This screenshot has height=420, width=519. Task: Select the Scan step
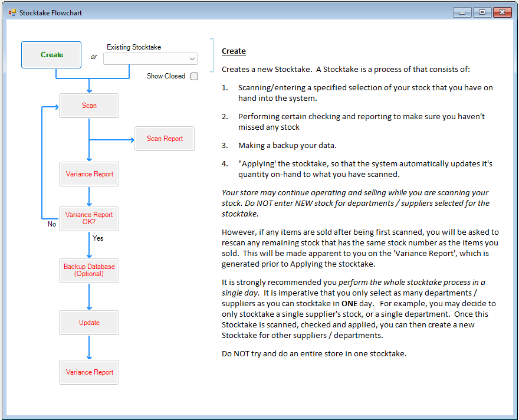point(88,106)
